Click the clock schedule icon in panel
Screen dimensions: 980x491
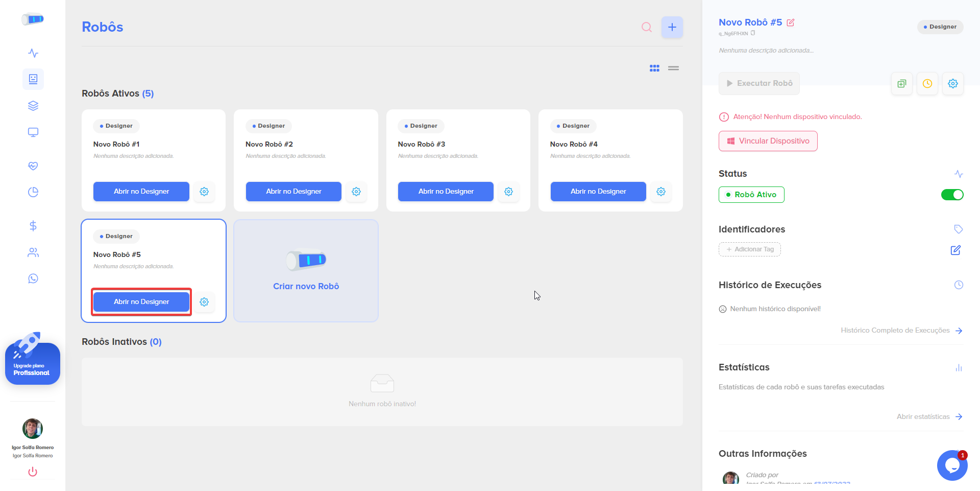coord(927,84)
